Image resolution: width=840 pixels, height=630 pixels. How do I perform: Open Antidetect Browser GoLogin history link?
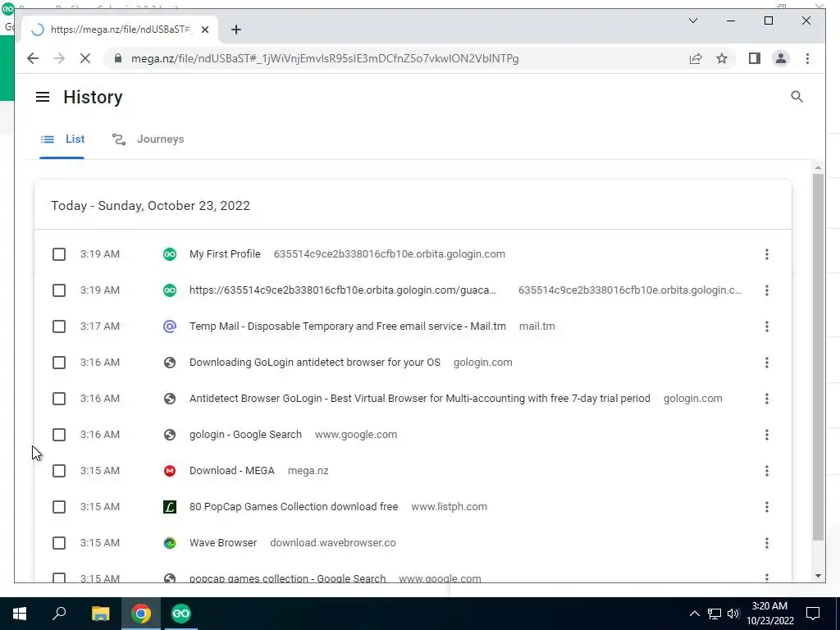click(x=419, y=399)
